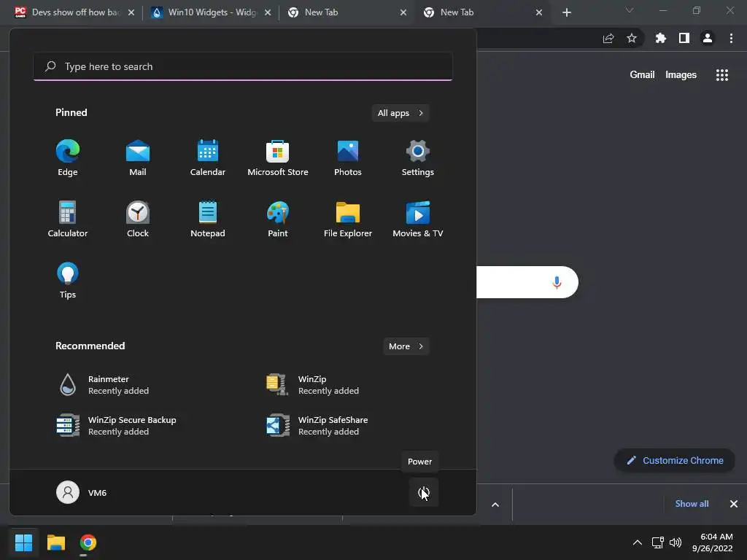This screenshot has width=747, height=560.
Task: Open the volume tray icon
Action: [x=676, y=542]
